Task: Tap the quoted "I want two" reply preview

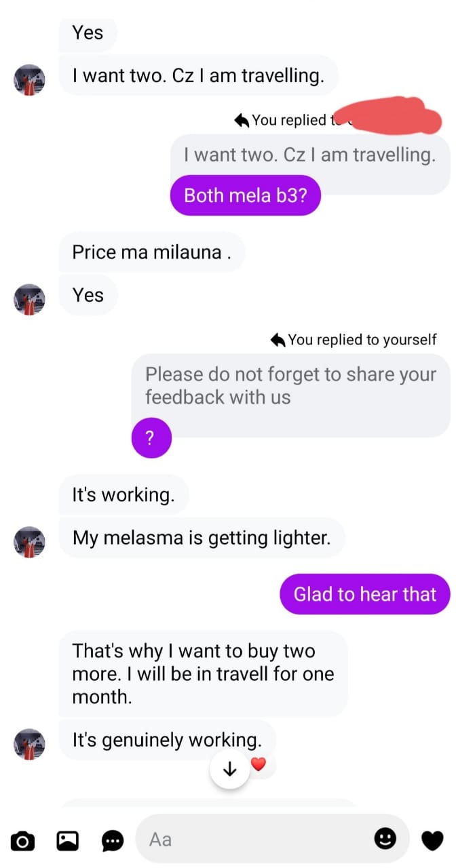Action: (x=309, y=155)
